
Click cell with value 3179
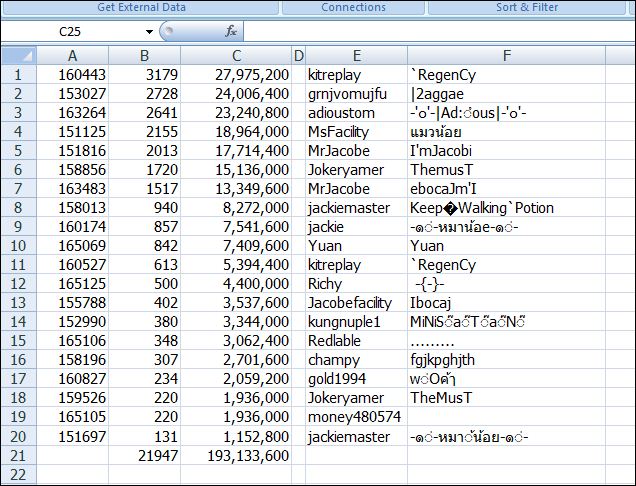tap(144, 75)
